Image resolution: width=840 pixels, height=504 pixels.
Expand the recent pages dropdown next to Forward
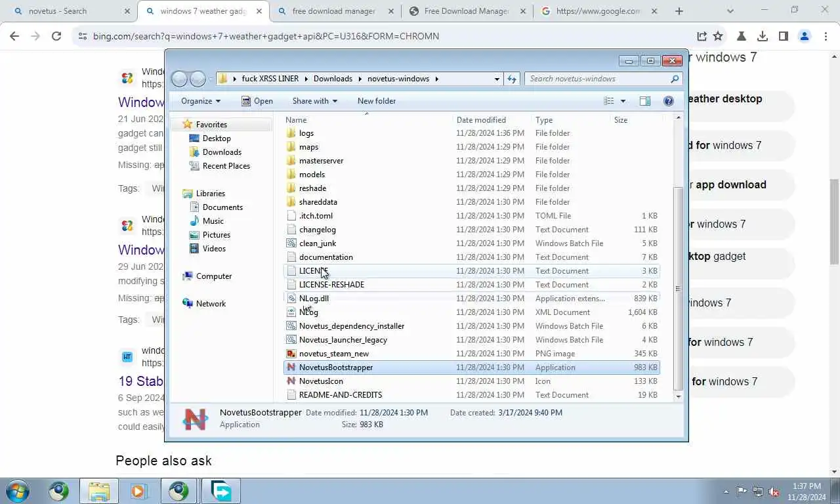tap(211, 79)
